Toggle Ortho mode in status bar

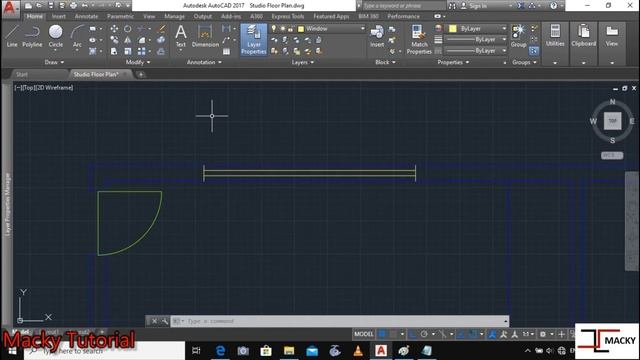(413, 334)
